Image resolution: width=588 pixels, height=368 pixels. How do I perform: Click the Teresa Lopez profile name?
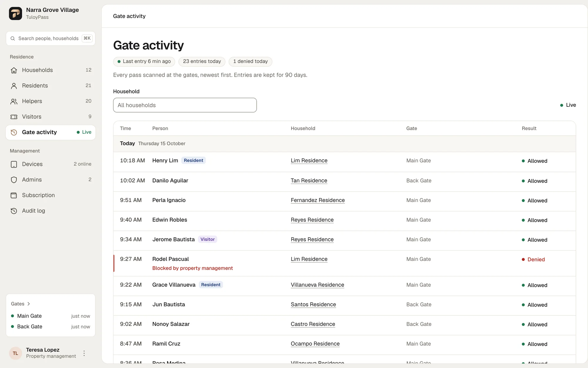(x=43, y=350)
